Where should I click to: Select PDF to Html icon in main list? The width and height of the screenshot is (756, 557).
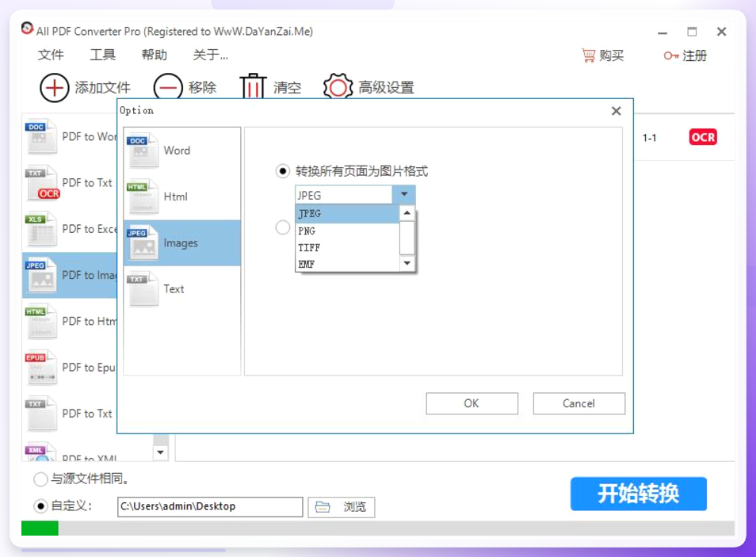41,322
